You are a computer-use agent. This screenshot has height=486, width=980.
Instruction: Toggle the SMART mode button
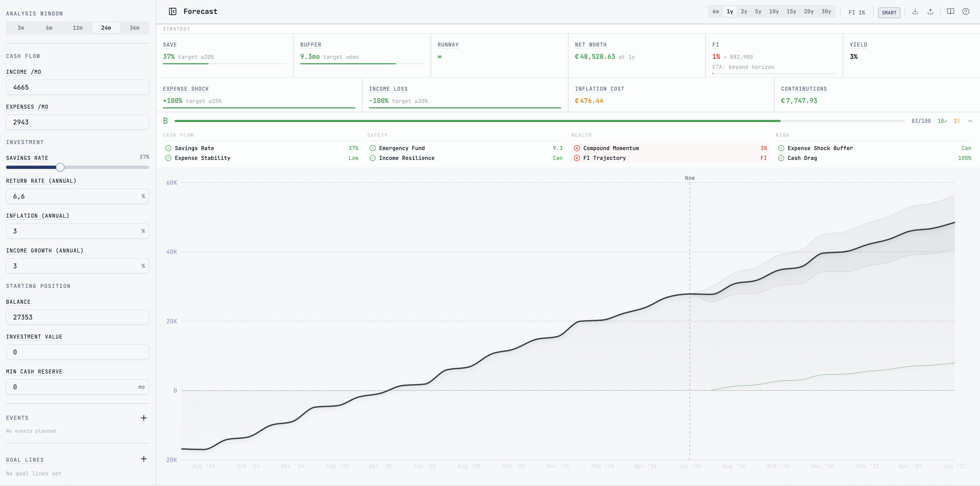click(x=889, y=13)
